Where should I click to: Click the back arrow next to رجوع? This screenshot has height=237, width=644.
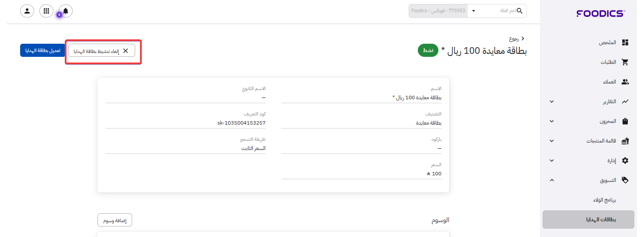(523, 39)
